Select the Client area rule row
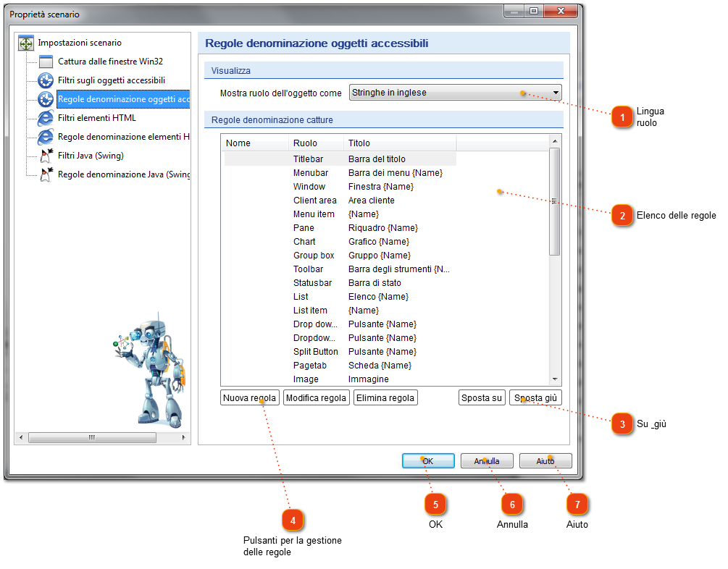Screen dimensions: 728x569 pyautogui.click(x=340, y=200)
